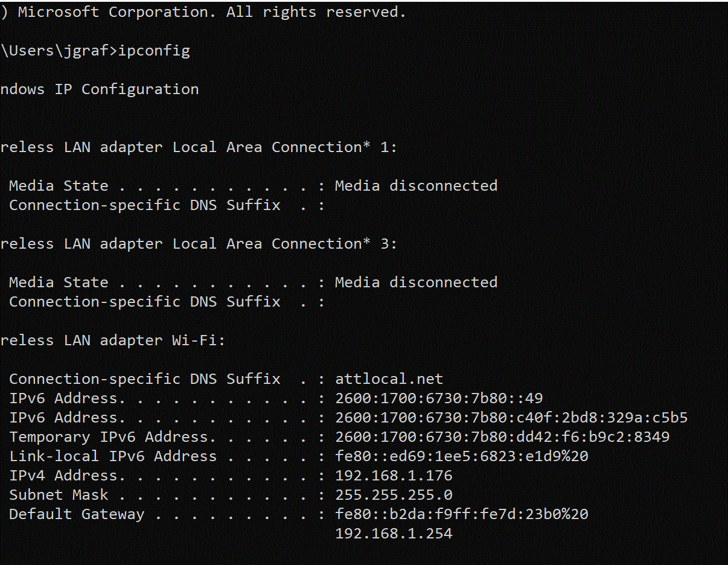Click the 'Temporary IPv6 Address' label
This screenshot has height=565, width=728.
pos(109,437)
